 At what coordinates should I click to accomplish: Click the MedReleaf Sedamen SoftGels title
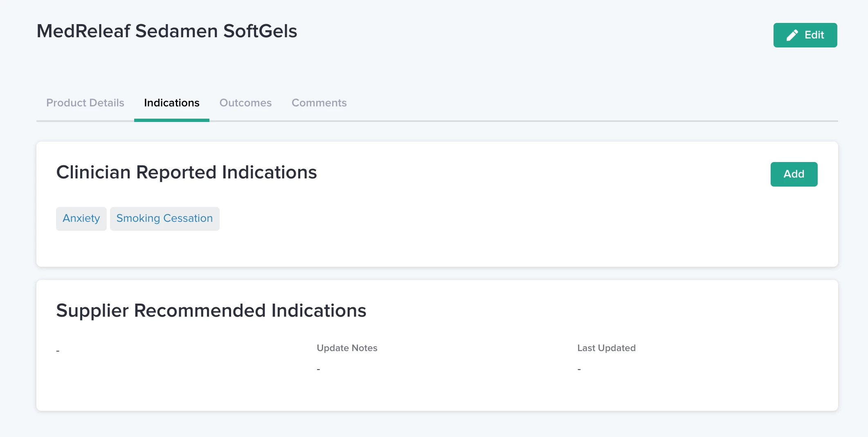point(167,31)
